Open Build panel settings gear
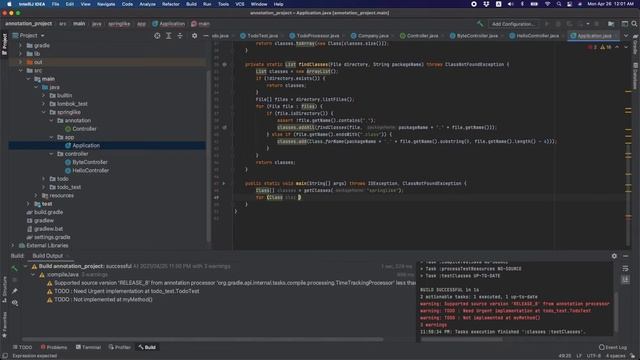Viewport: 640px width, 360px height. coord(614,256)
